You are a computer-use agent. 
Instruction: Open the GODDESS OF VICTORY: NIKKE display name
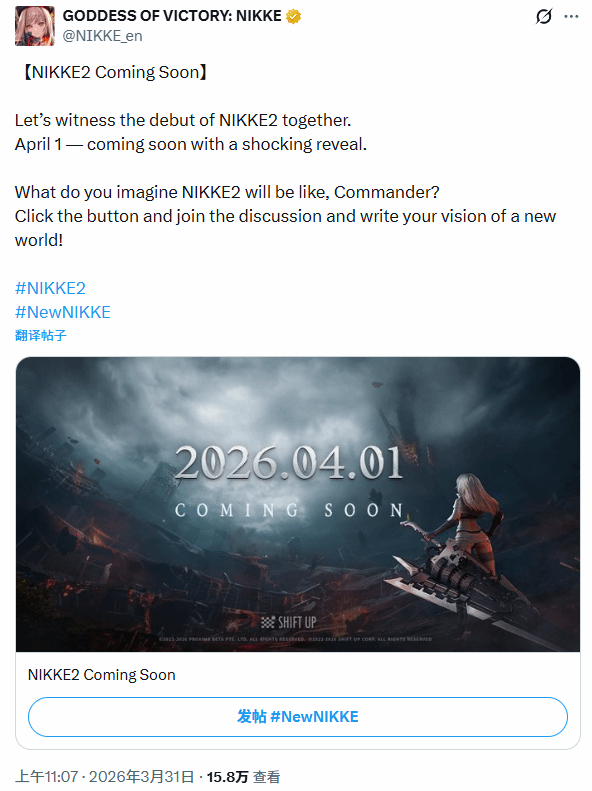(172, 16)
